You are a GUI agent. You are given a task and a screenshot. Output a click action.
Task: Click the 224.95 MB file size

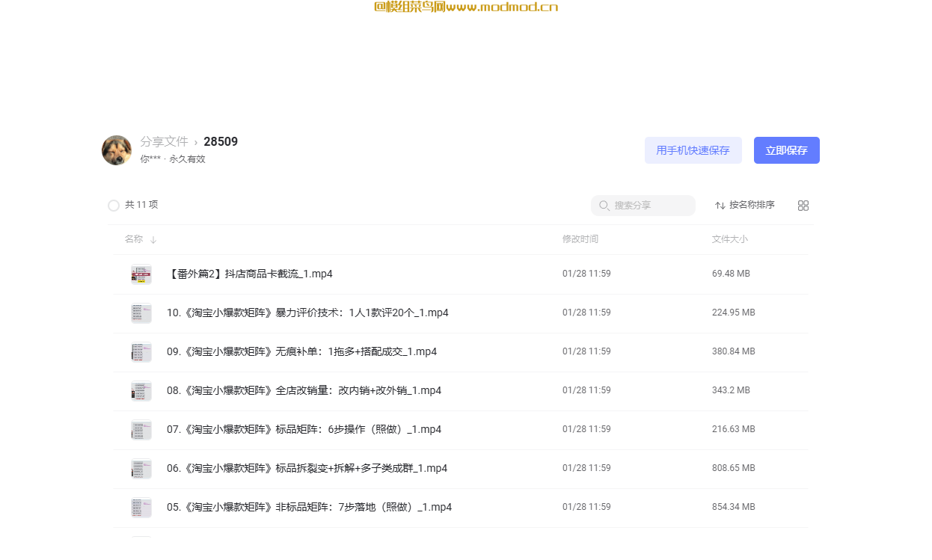[734, 313]
